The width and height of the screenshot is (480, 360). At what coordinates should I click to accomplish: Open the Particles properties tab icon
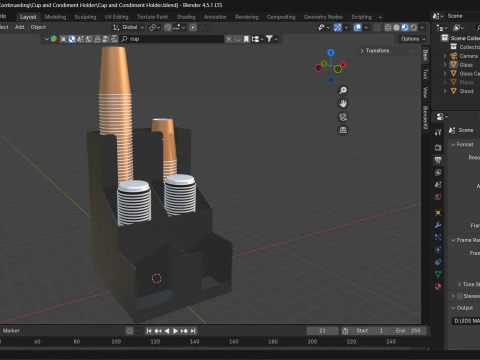438,237
